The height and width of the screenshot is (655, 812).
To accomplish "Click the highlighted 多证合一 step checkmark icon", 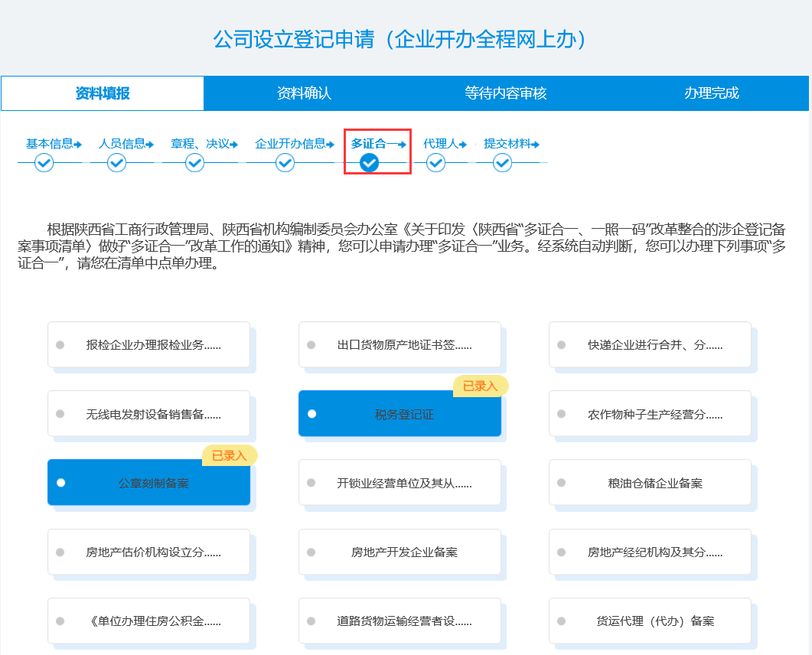I will (x=370, y=162).
